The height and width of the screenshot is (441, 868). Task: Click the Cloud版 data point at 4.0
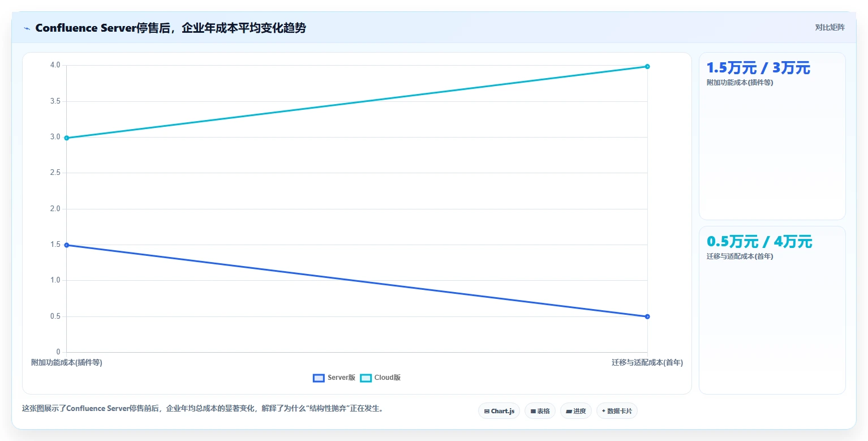pos(647,66)
